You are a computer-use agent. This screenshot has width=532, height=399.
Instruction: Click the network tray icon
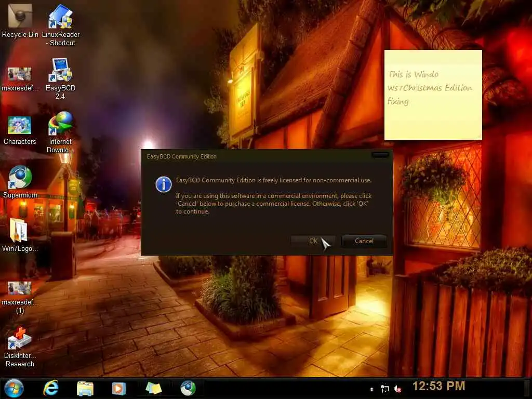click(x=385, y=389)
